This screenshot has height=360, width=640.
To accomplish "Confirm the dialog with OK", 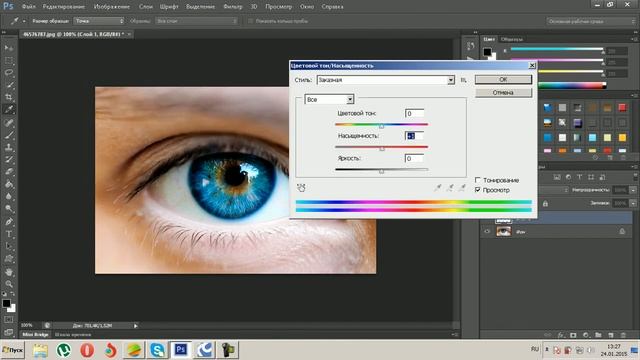I will (503, 80).
